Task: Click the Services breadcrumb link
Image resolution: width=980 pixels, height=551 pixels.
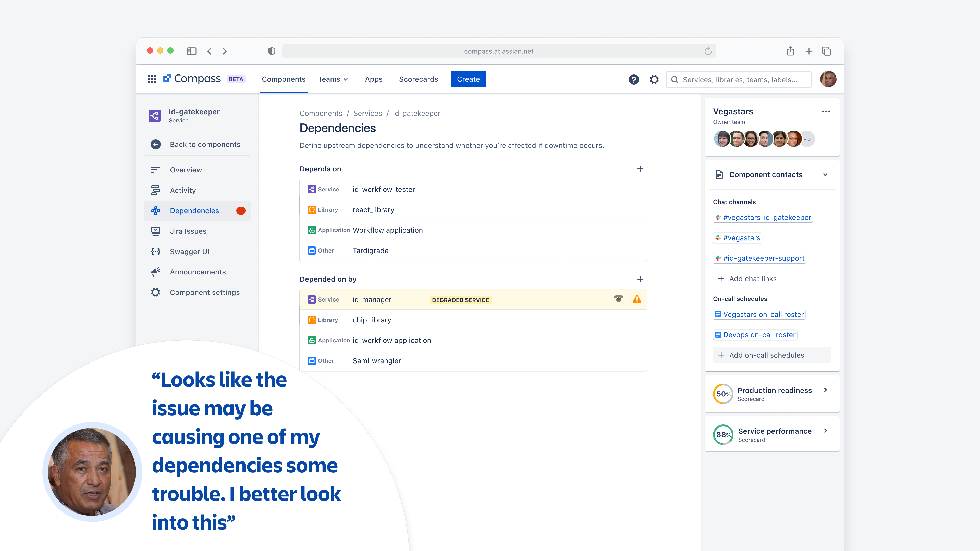Action: [367, 113]
